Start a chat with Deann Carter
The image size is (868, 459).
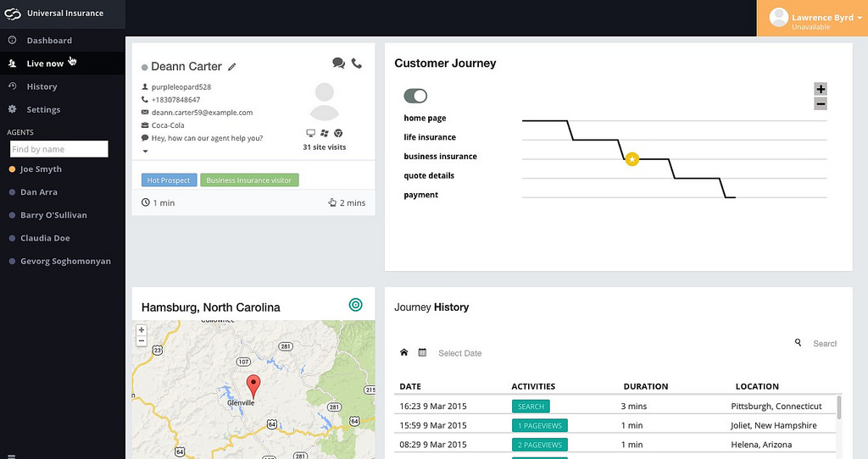pos(338,64)
